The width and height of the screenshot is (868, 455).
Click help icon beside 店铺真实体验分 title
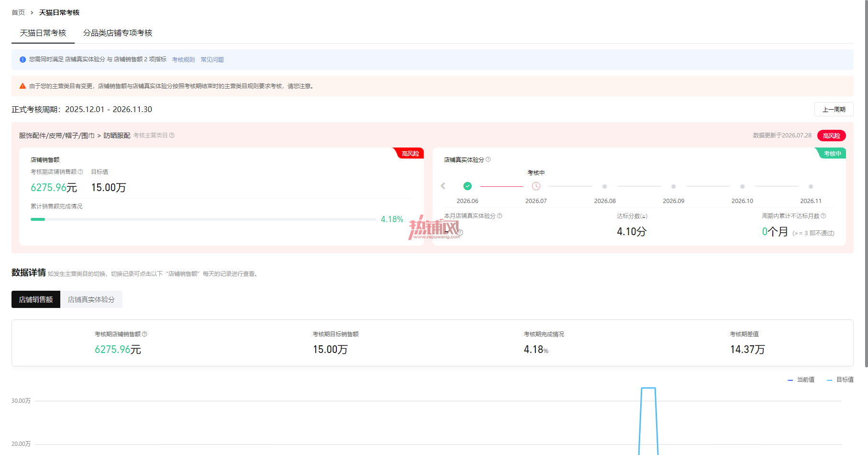coord(488,159)
